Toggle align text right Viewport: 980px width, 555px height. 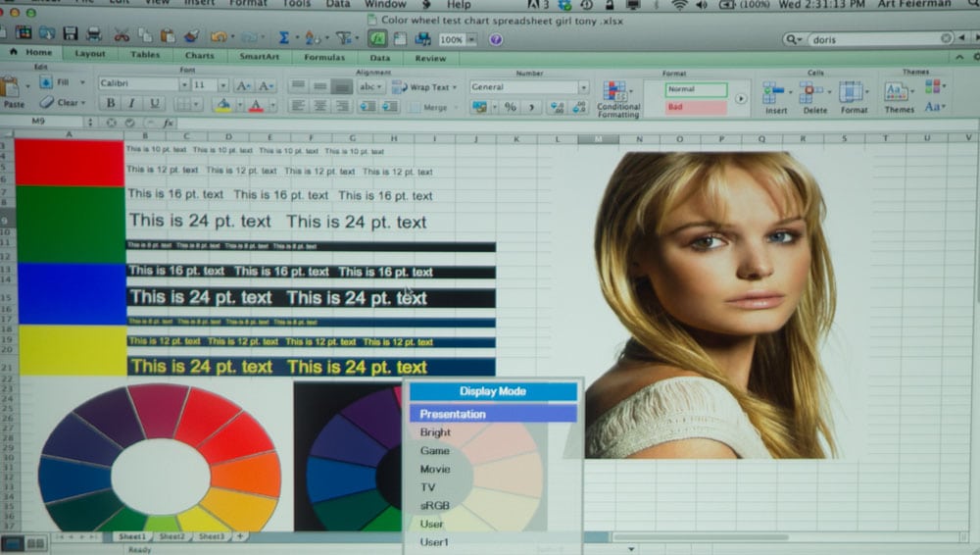[x=342, y=106]
